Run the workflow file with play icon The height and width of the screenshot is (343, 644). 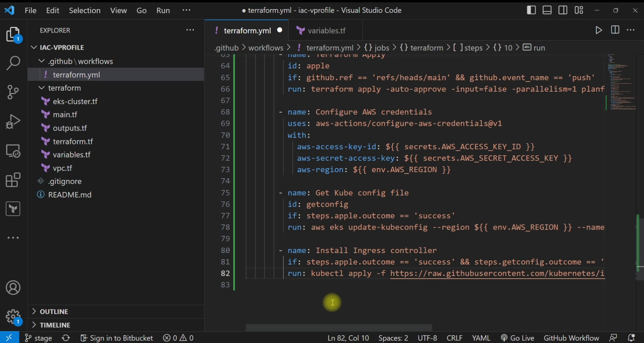[599, 30]
